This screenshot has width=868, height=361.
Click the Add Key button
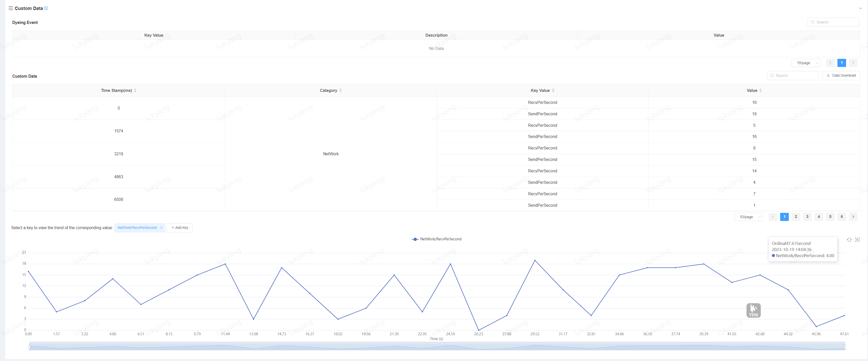pos(180,228)
